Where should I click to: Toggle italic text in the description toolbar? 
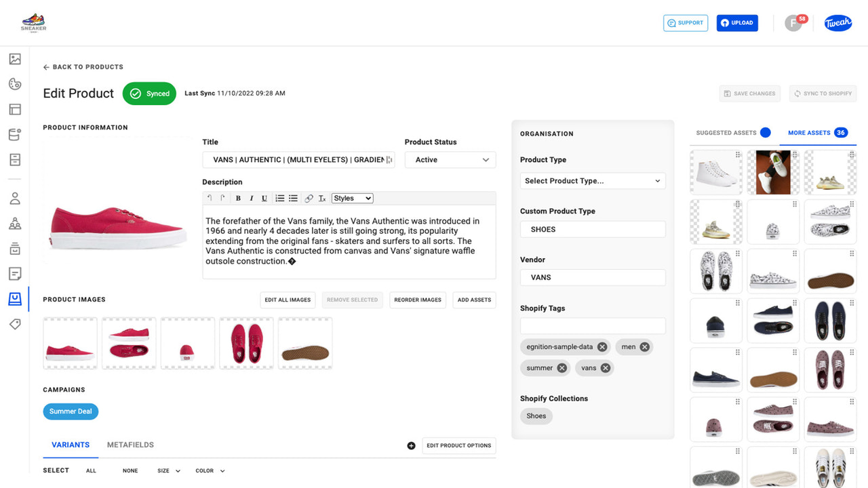pyautogui.click(x=252, y=198)
